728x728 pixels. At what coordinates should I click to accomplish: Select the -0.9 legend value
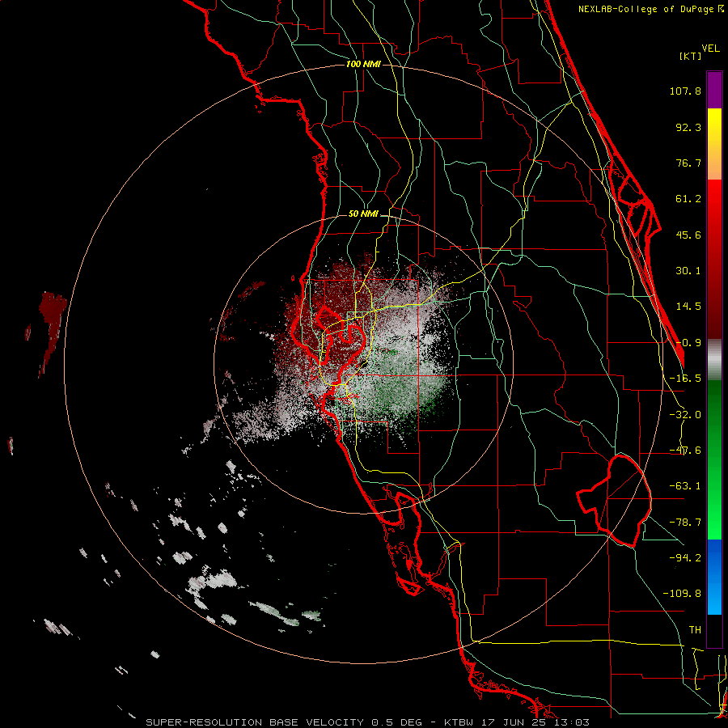[x=688, y=343]
